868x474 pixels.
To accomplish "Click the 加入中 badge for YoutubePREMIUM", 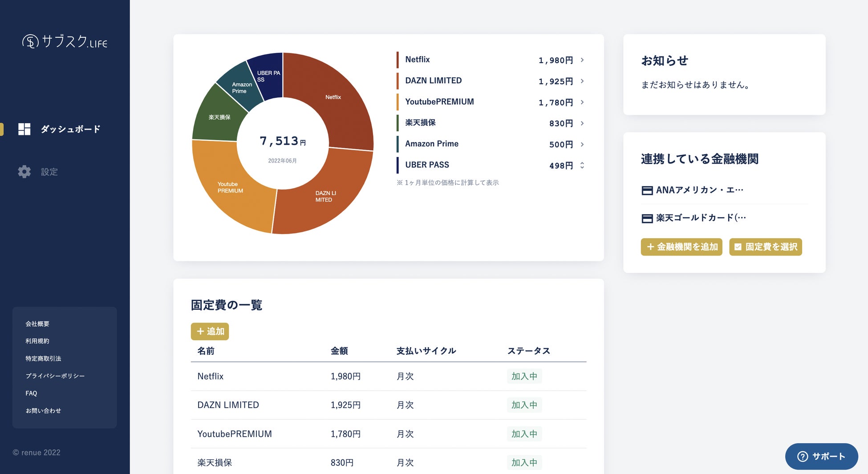I will pyautogui.click(x=524, y=434).
